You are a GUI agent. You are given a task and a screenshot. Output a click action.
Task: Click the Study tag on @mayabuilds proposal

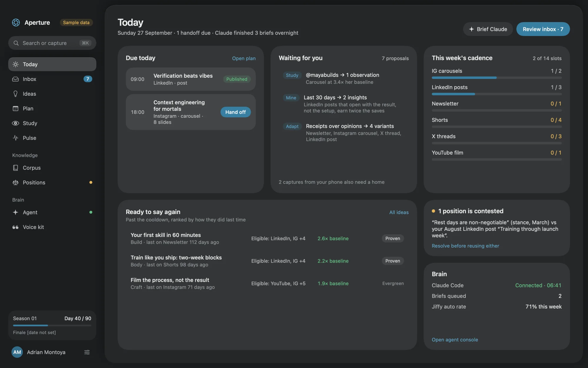tap(292, 75)
